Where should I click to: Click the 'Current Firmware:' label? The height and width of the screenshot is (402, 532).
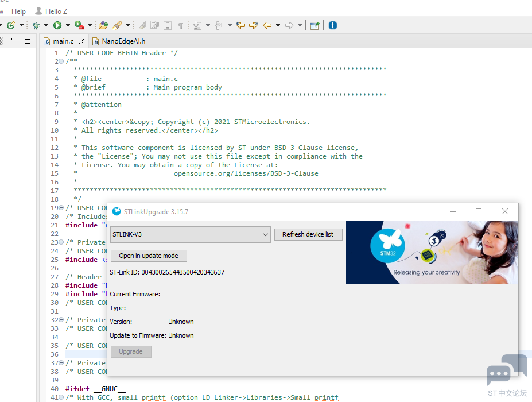click(x=135, y=294)
